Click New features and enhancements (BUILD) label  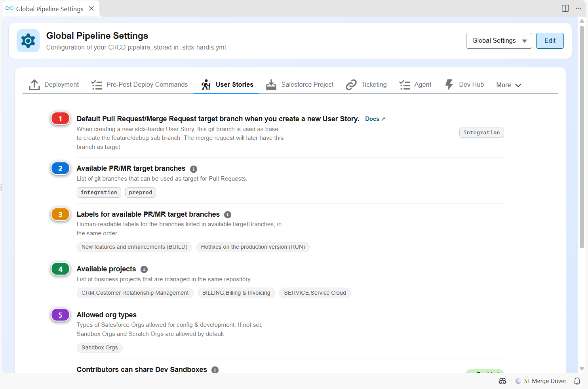(135, 247)
